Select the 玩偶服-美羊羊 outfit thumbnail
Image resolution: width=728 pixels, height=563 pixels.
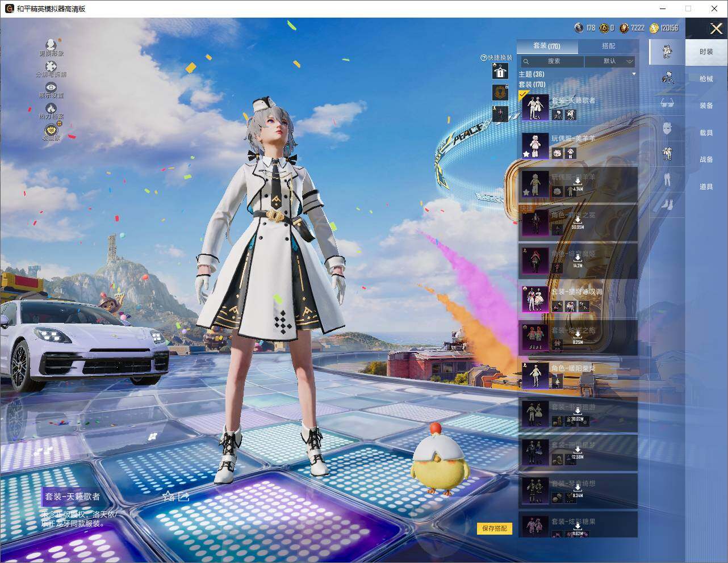pyautogui.click(x=535, y=146)
